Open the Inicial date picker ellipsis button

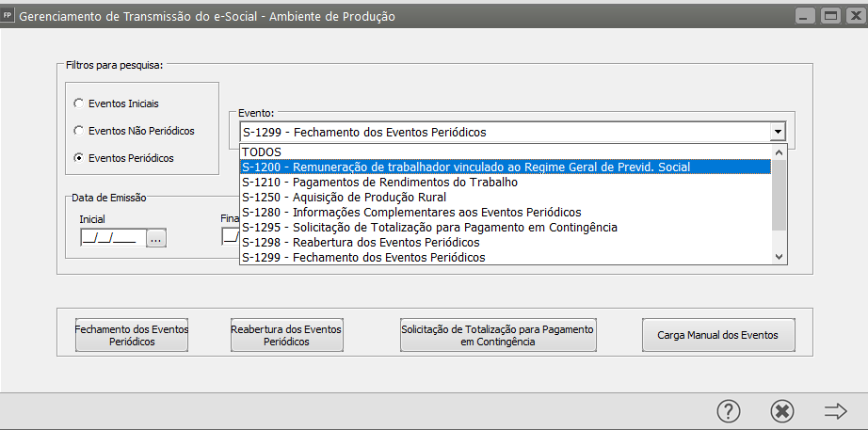(x=156, y=238)
